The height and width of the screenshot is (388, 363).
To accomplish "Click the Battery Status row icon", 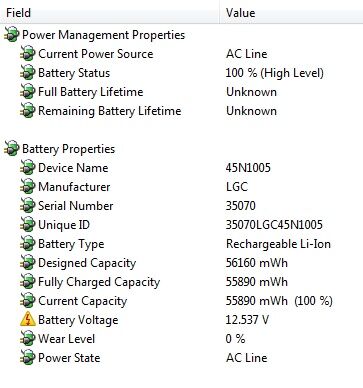I will click(28, 72).
